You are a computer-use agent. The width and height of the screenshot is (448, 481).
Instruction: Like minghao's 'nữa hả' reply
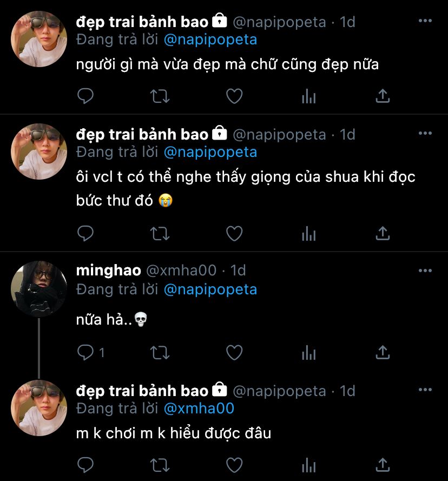pyautogui.click(x=234, y=352)
